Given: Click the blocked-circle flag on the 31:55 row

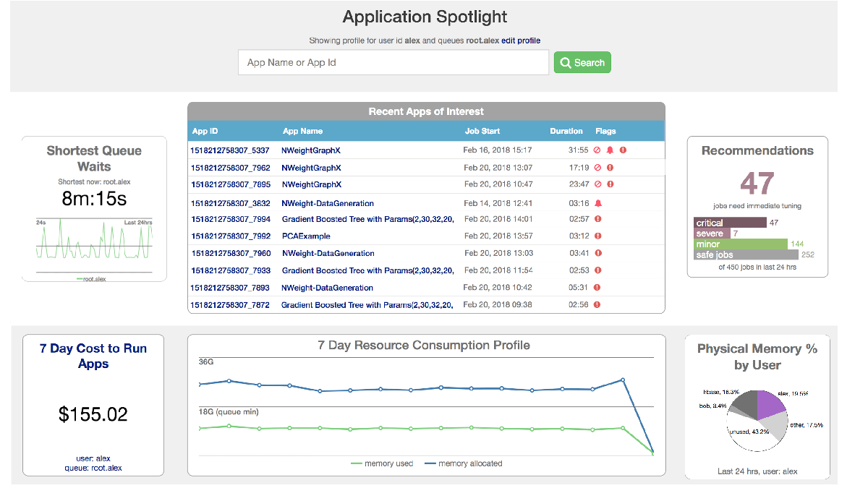Looking at the screenshot, I should [597, 150].
